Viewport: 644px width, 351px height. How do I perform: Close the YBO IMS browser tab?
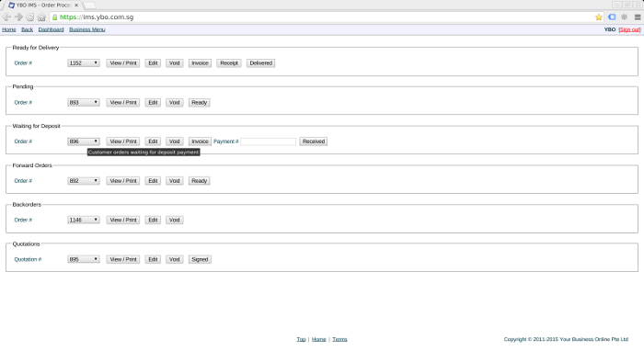point(76,5)
